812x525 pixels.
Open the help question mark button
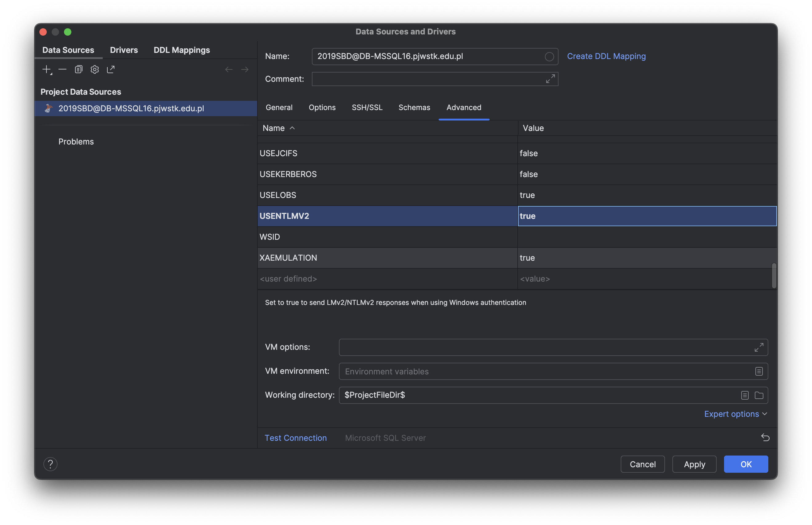[50, 464]
